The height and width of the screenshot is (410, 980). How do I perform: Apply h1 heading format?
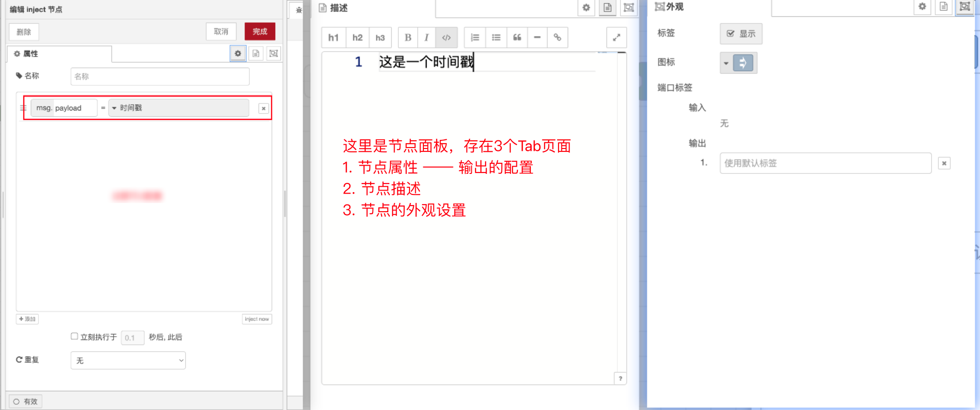[334, 38]
